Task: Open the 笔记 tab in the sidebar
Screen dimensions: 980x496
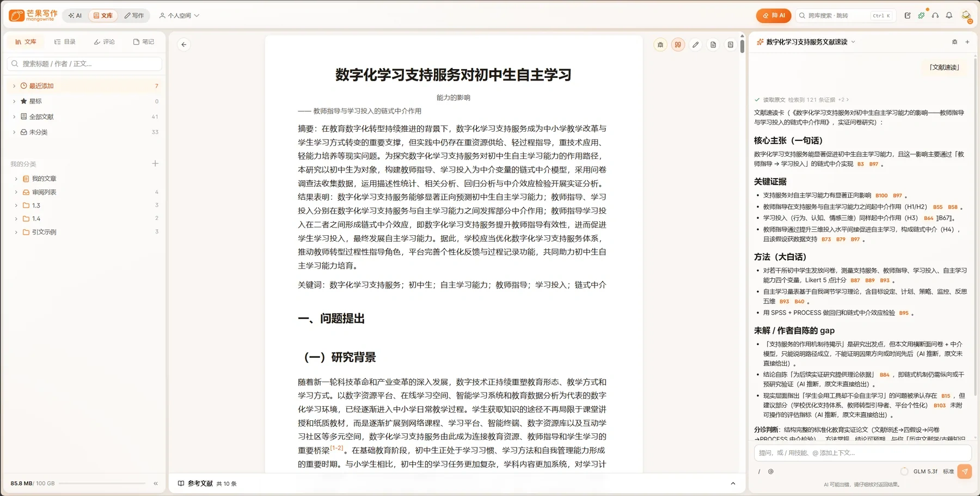Action: [144, 42]
